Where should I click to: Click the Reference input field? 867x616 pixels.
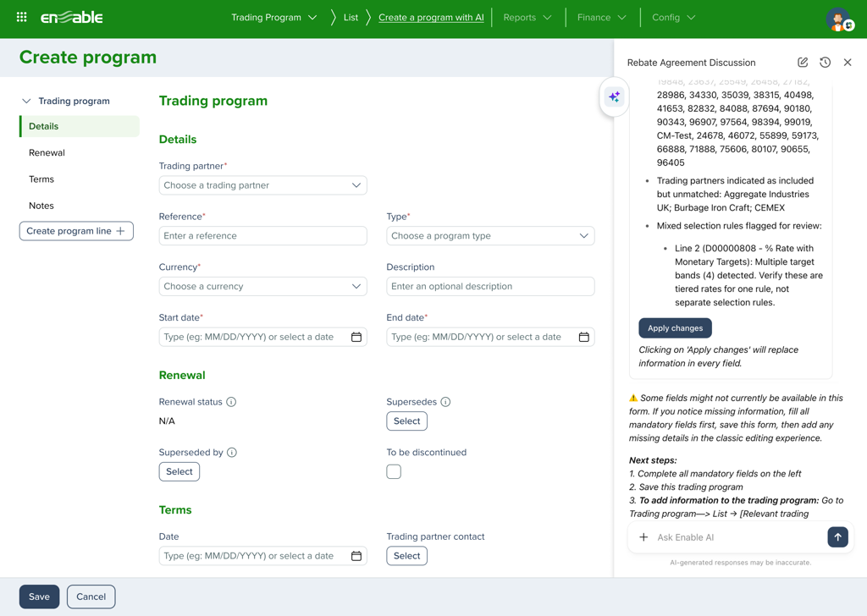262,236
